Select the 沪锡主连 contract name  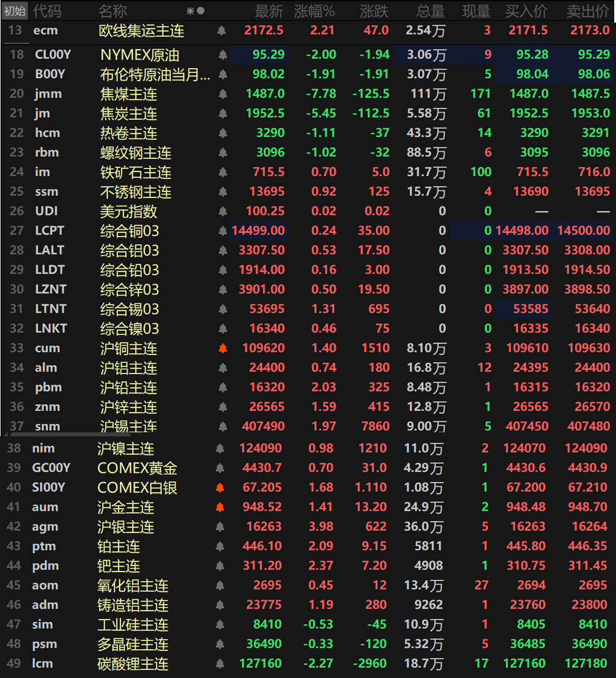tap(129, 427)
